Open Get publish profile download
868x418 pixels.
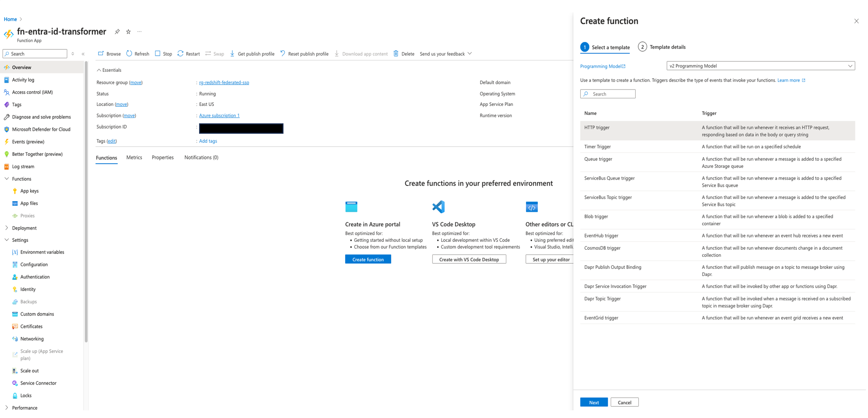coord(252,54)
